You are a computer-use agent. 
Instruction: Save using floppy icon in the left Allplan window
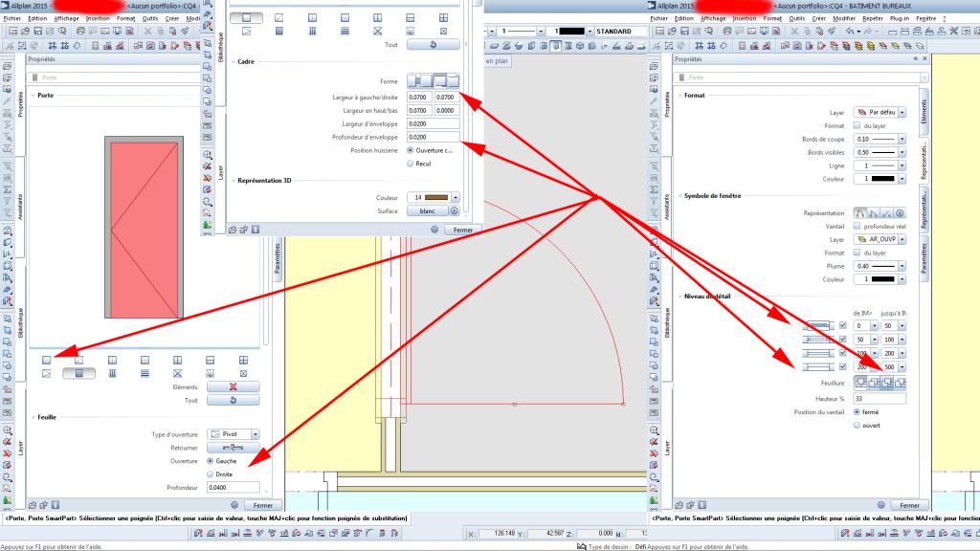pyautogui.click(x=38, y=31)
